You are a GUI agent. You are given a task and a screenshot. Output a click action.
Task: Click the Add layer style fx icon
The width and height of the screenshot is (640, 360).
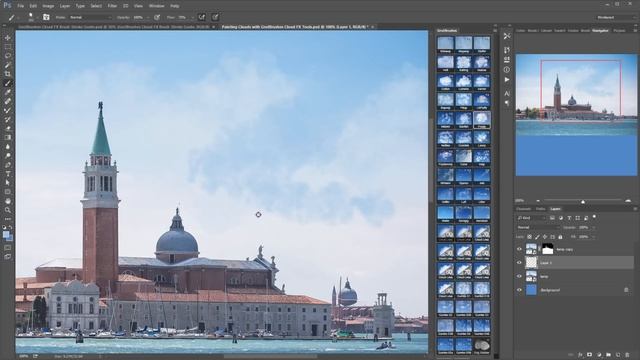[580, 355]
